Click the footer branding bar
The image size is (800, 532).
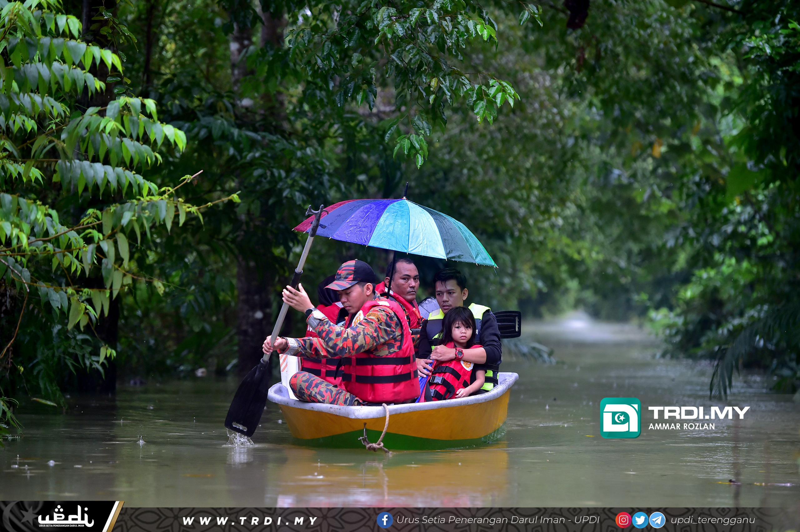400,519
